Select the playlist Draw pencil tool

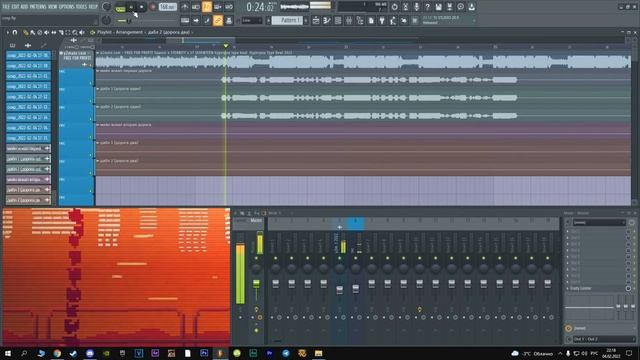coord(26,32)
